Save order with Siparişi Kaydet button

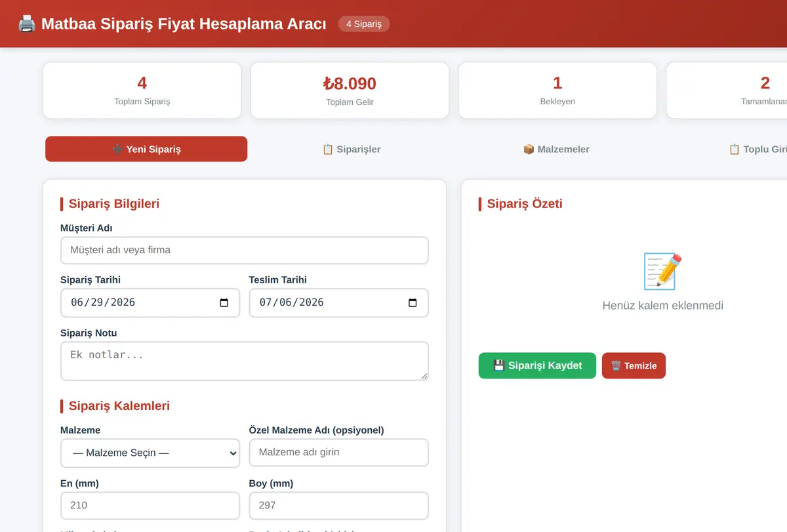pyautogui.click(x=537, y=365)
